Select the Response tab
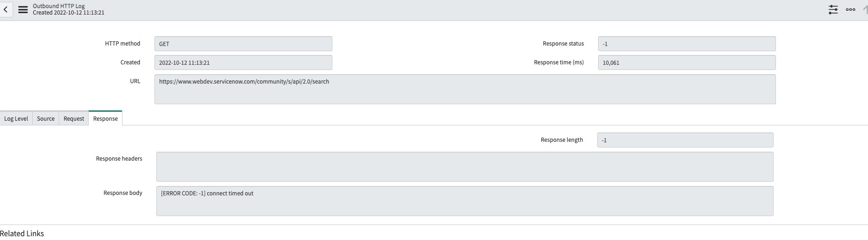This screenshot has width=868, height=240. click(x=105, y=118)
